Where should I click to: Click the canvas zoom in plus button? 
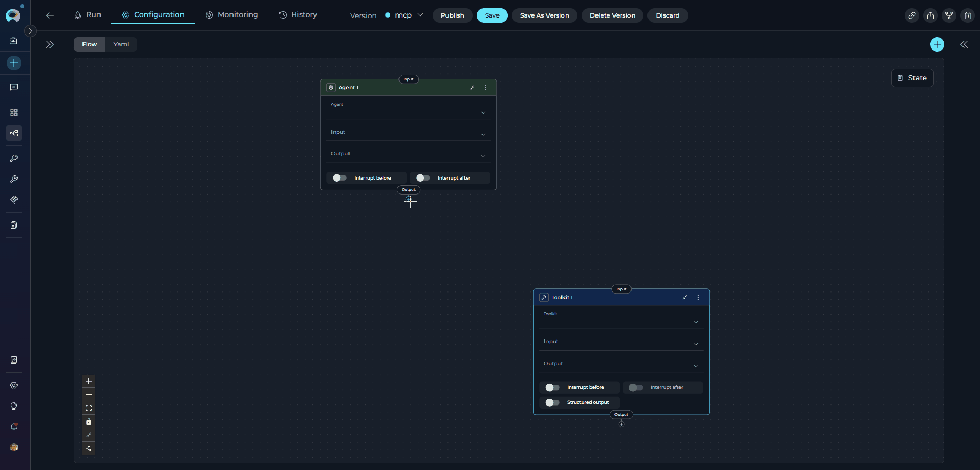(89, 381)
